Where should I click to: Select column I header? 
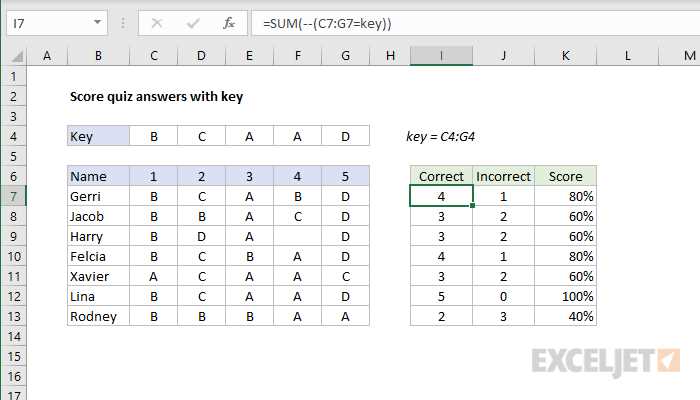[x=441, y=56]
